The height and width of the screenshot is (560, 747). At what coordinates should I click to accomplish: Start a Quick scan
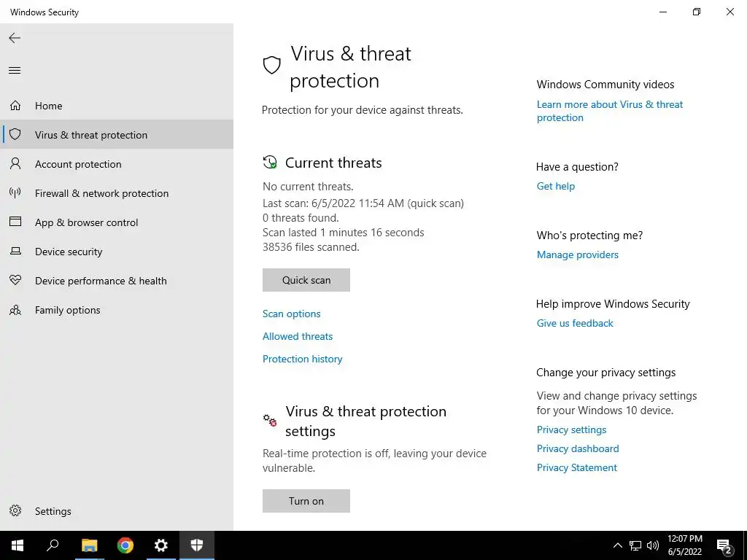pyautogui.click(x=306, y=280)
